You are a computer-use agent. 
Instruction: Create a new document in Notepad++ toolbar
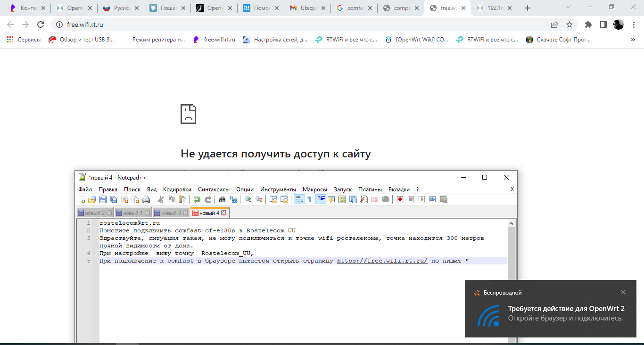[81, 199]
